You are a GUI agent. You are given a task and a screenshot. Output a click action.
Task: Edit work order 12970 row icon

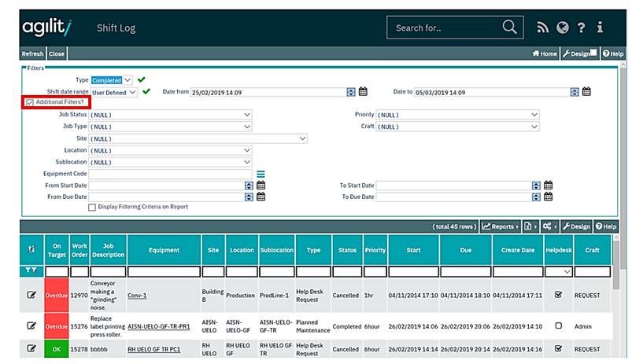(31, 296)
